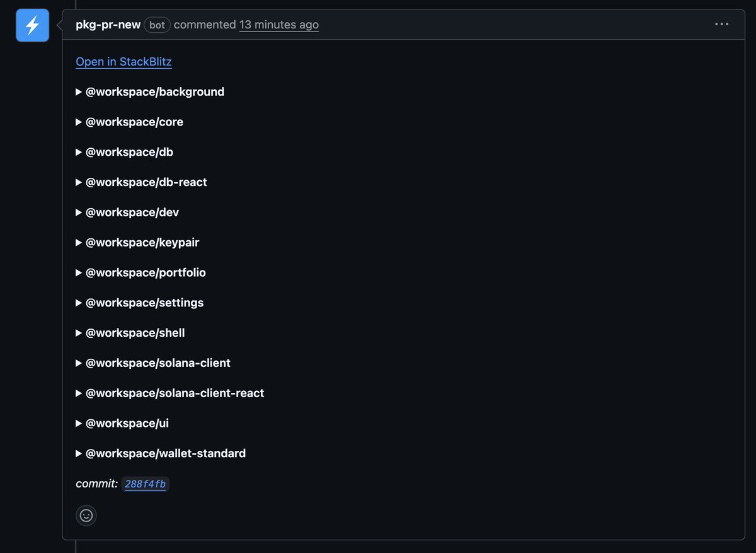Open the three-dot comment options menu

point(721,25)
